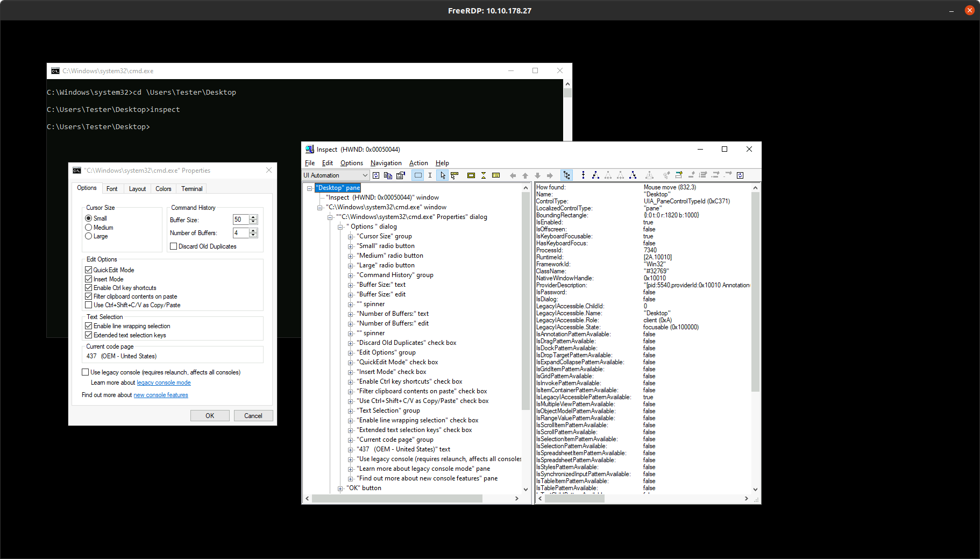980x559 pixels.
Task: Click Navigate to Next Sibling icon
Action: pyautogui.click(x=620, y=175)
